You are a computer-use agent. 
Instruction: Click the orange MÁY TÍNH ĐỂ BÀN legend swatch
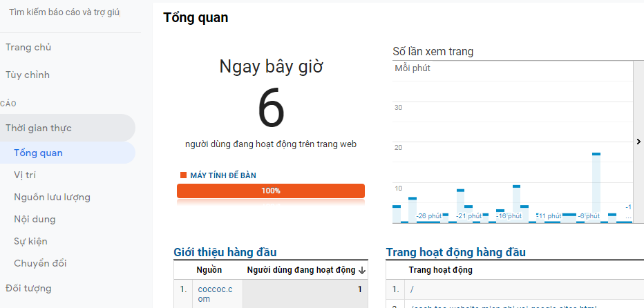184,175
